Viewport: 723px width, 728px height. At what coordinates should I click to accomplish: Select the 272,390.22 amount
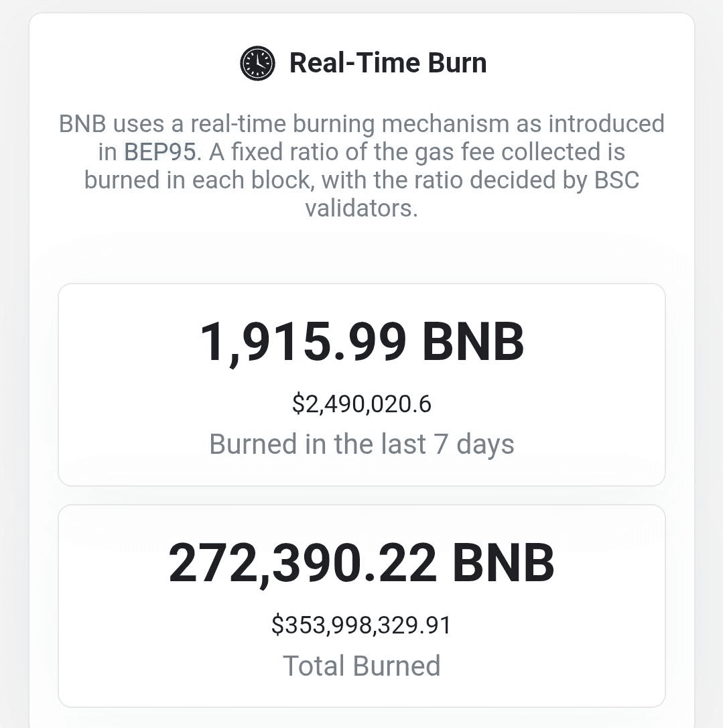coord(302,563)
